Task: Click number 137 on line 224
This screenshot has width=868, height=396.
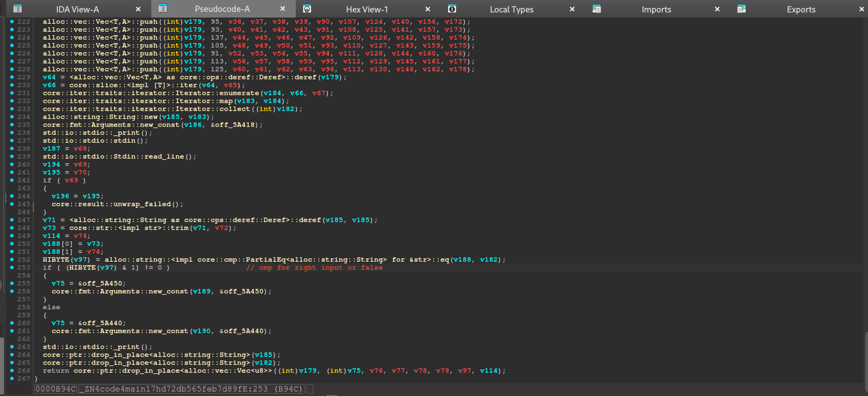Action: [217, 37]
